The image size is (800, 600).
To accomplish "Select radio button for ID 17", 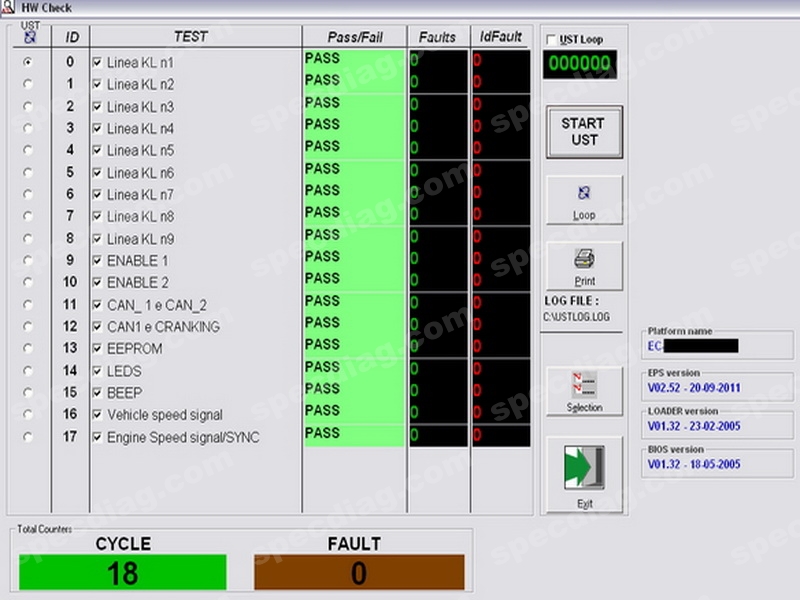I will tap(27, 436).
